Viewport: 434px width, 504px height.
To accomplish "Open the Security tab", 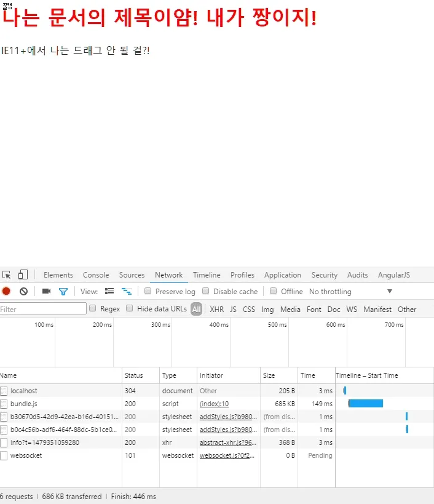I will [x=325, y=275].
